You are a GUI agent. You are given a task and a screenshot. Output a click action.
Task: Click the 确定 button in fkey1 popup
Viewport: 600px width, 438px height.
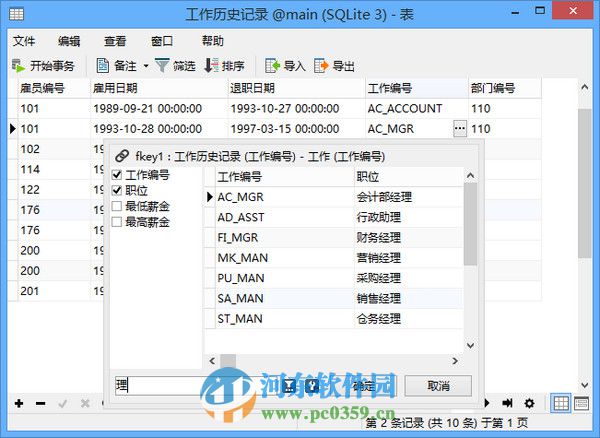364,386
